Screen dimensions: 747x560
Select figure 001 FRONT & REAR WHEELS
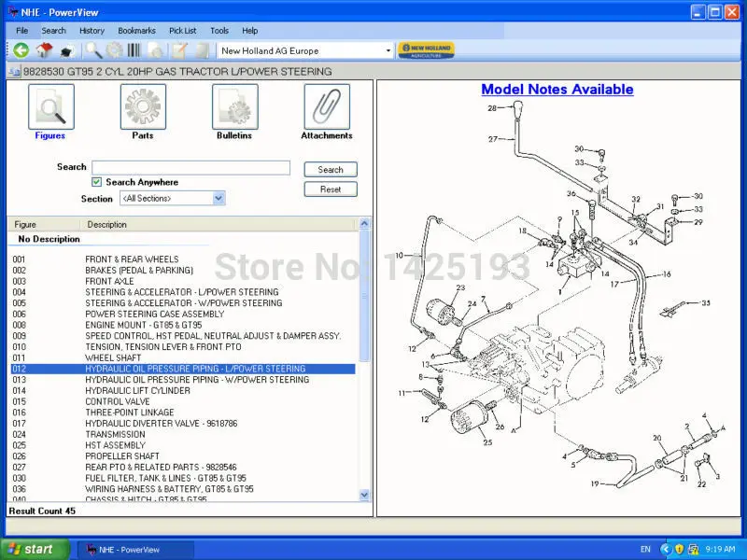point(183,259)
